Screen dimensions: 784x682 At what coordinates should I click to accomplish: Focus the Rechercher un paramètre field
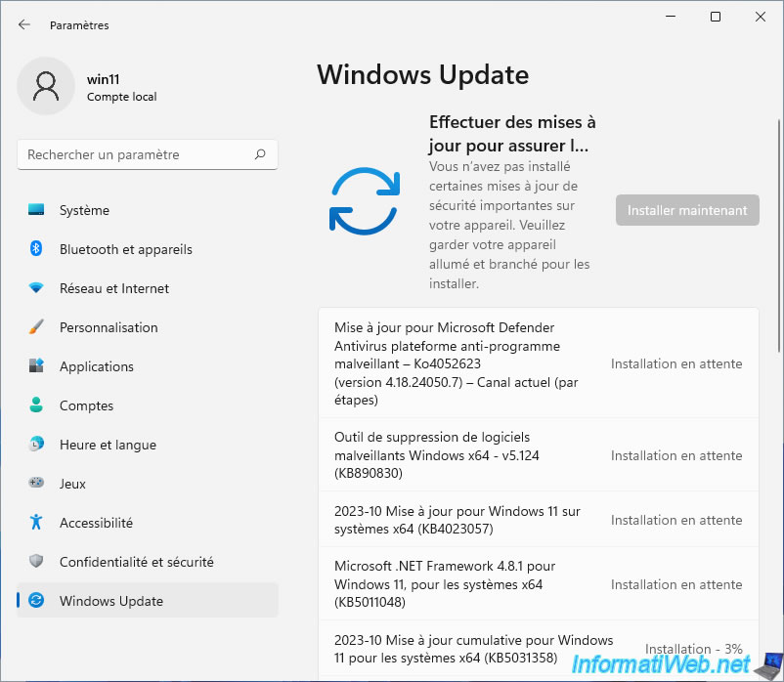pyautogui.click(x=148, y=154)
